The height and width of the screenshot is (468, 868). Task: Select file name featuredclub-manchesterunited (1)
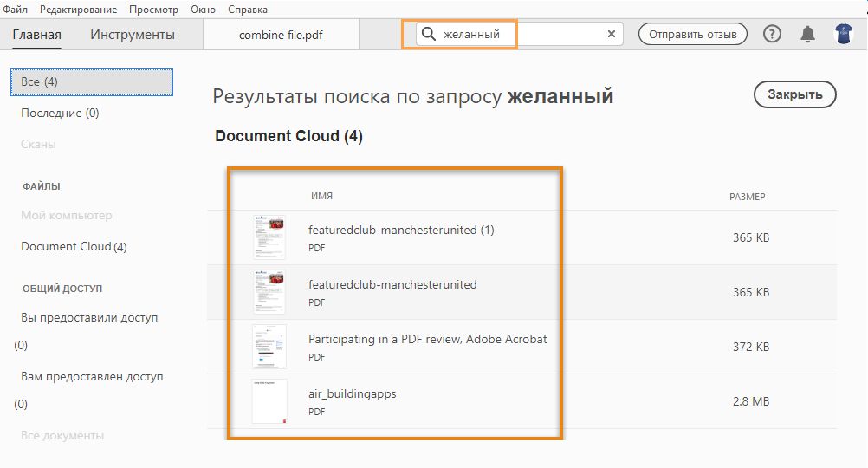(x=401, y=230)
